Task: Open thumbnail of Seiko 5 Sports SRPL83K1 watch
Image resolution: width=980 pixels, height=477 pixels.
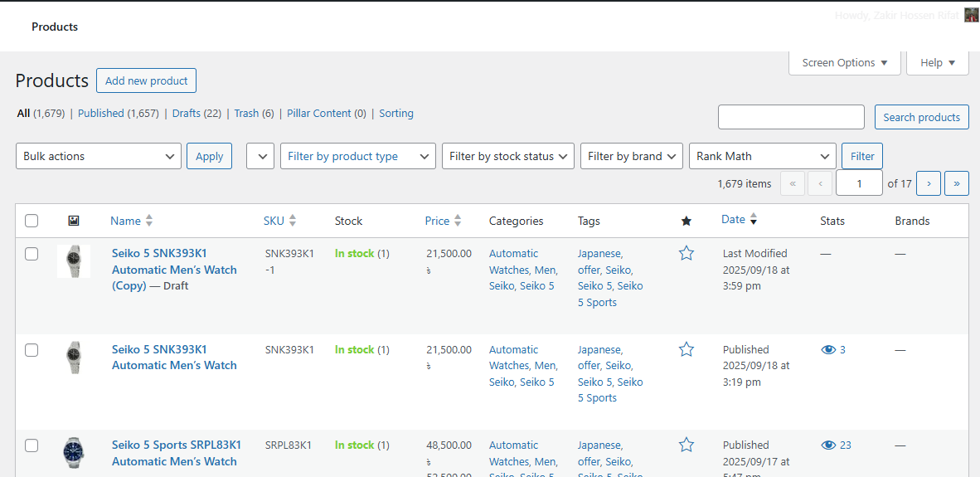Action: pyautogui.click(x=74, y=453)
